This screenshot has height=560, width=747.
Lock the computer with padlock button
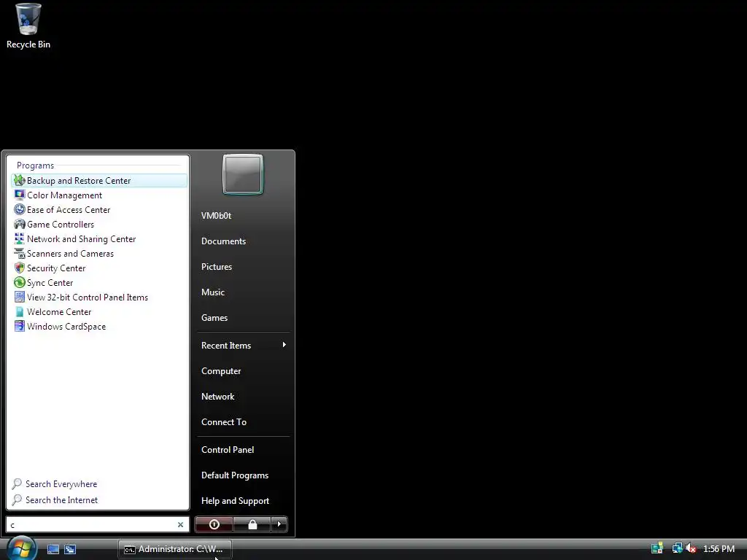tap(252, 524)
